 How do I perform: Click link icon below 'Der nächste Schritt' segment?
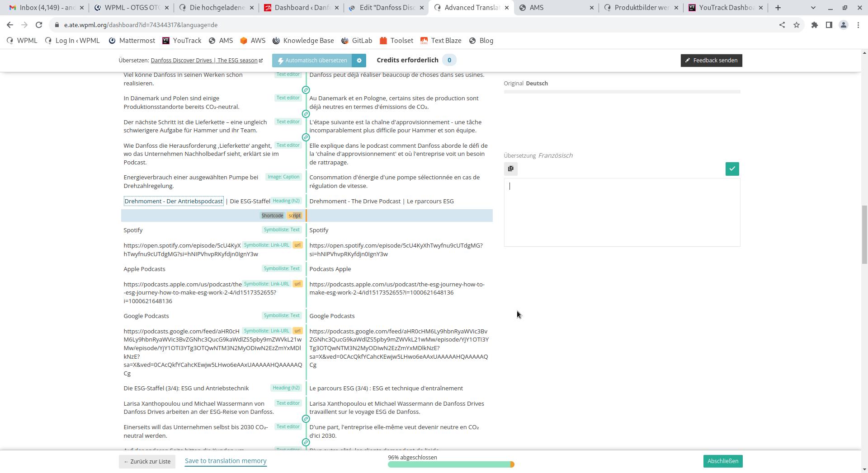[x=306, y=137]
